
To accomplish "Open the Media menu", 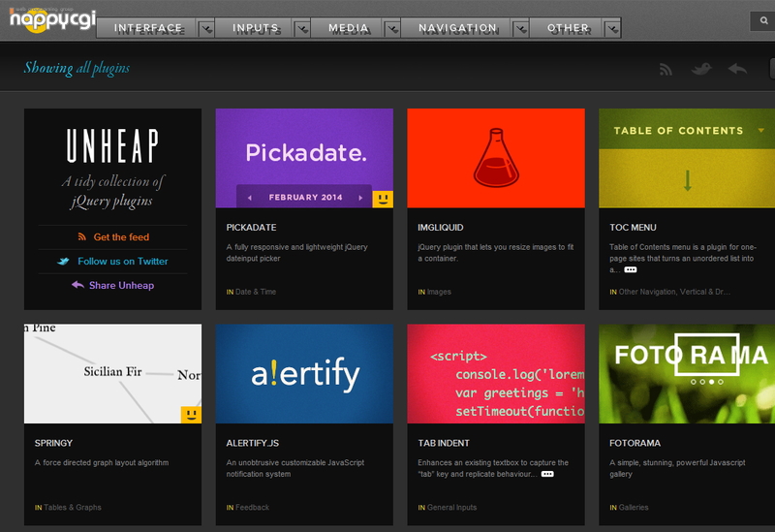I will [x=349, y=28].
